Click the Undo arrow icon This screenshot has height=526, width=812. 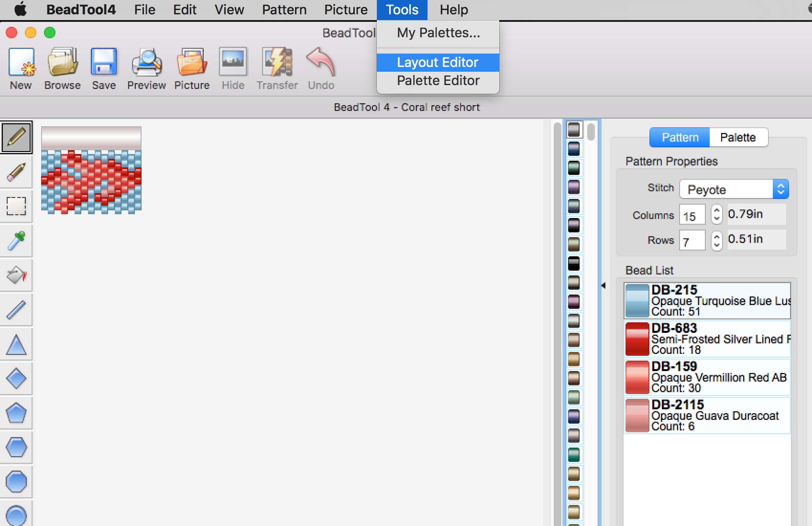pyautogui.click(x=321, y=62)
